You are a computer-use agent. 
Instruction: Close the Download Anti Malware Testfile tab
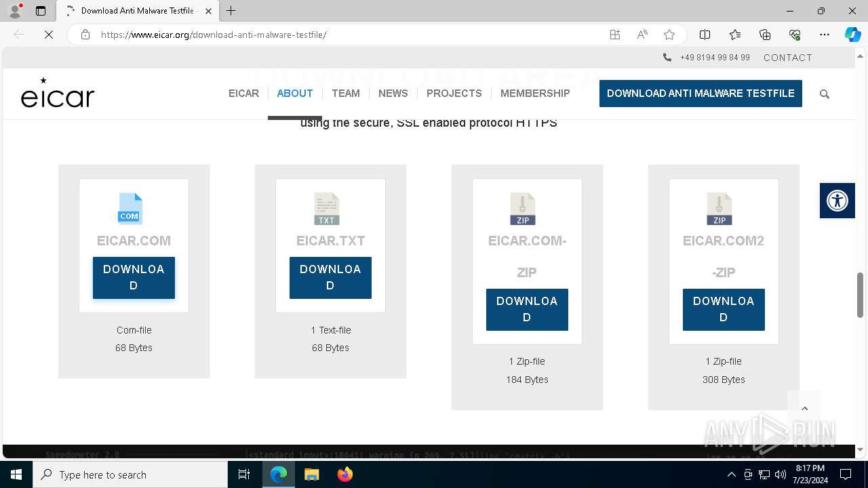208,11
